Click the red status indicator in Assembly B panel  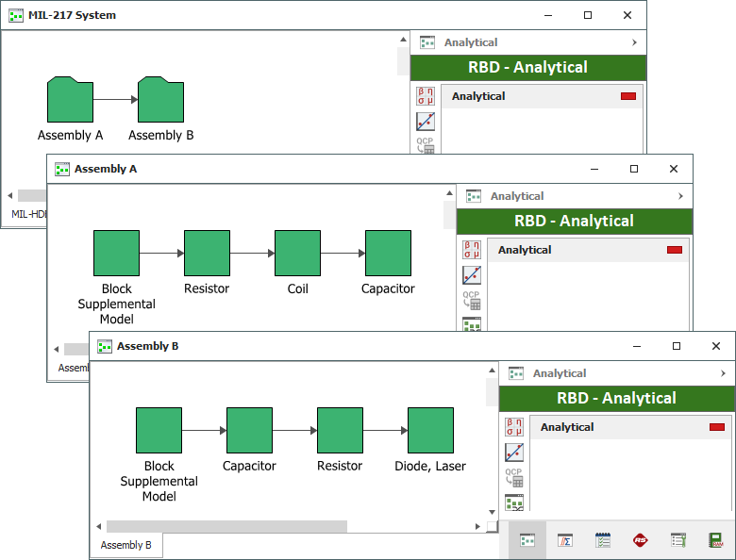tap(717, 427)
